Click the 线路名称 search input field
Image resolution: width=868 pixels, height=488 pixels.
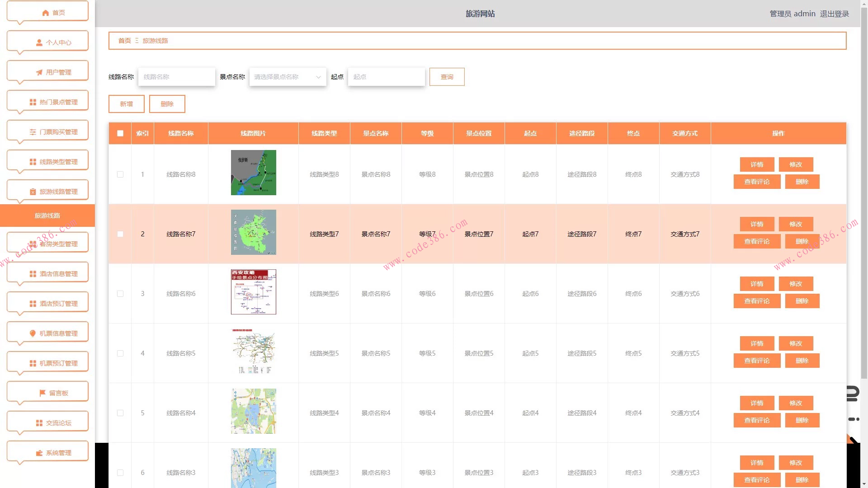(176, 77)
